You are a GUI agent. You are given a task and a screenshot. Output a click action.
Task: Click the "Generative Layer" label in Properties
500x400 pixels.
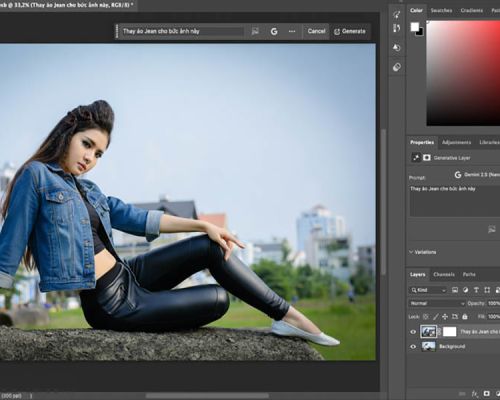click(x=452, y=158)
